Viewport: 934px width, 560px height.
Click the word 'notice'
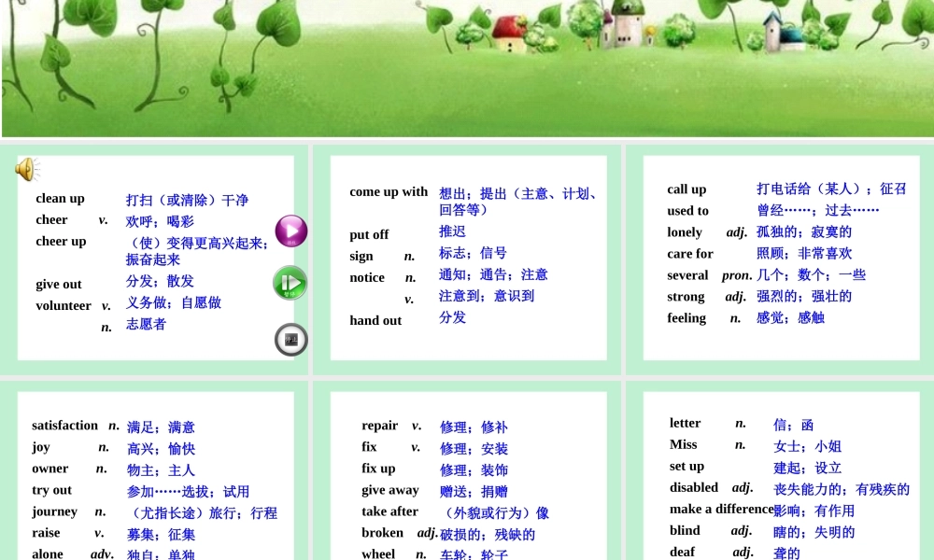click(x=367, y=278)
